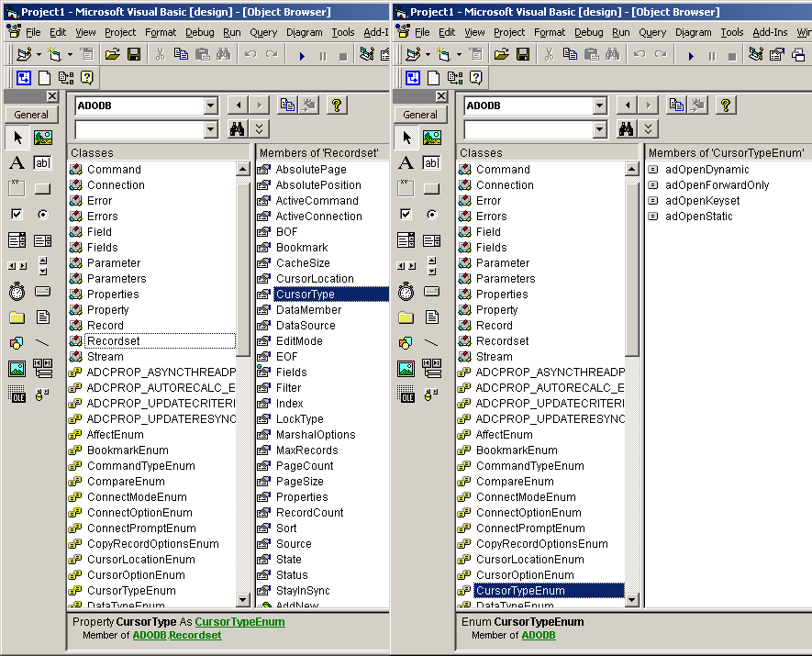
Task: Select adOpenKeyset member in right window
Action: (x=702, y=201)
